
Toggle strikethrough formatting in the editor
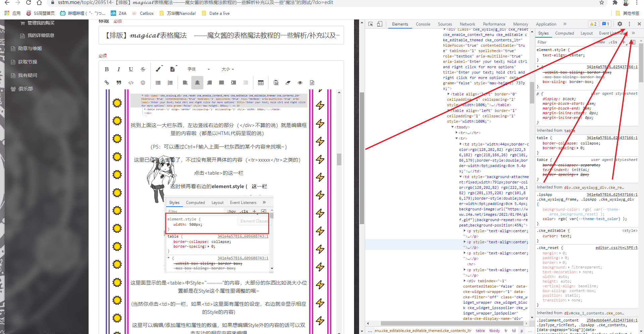pyautogui.click(x=143, y=69)
